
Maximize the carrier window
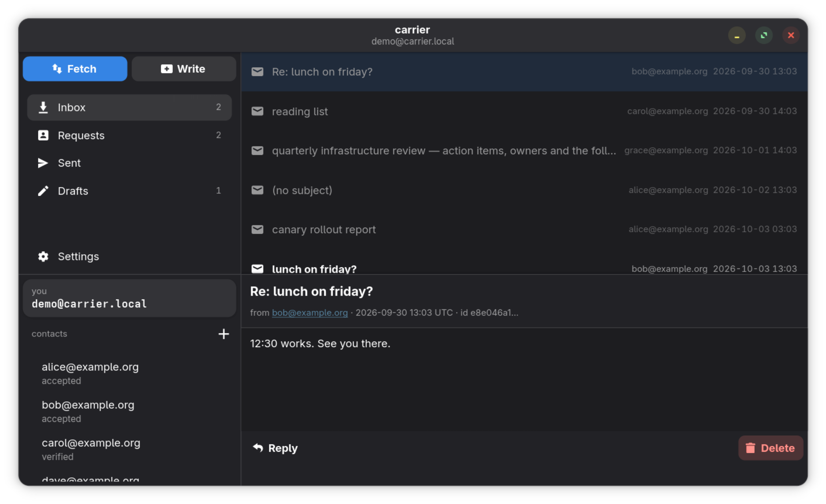point(764,35)
